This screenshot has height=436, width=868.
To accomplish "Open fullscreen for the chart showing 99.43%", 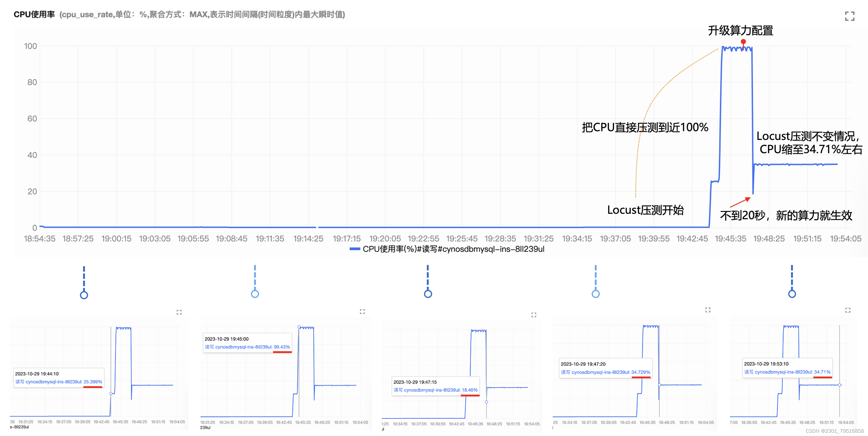I will coord(362,312).
